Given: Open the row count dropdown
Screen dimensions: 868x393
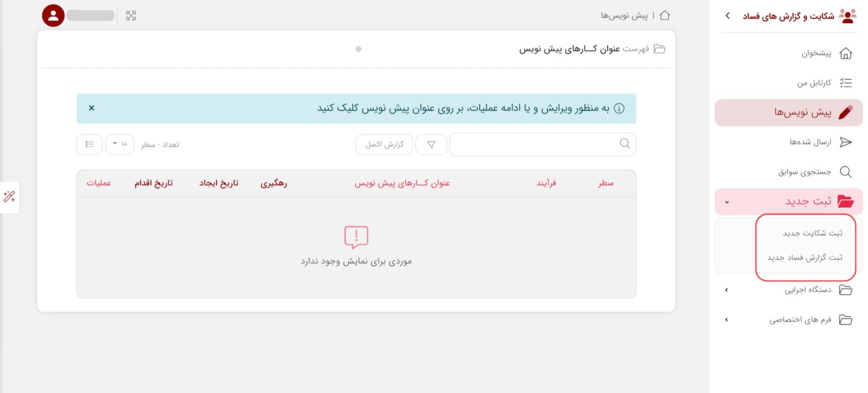Looking at the screenshot, I should click(119, 145).
